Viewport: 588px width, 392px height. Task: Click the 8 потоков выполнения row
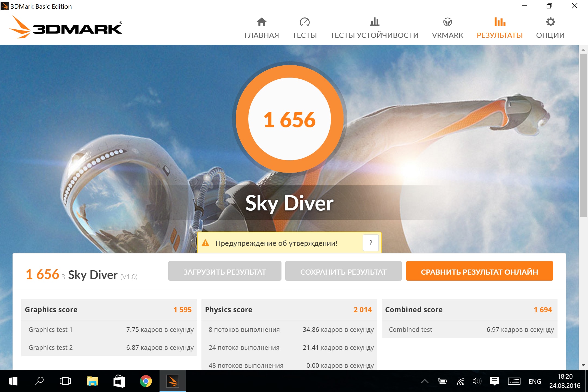point(289,329)
